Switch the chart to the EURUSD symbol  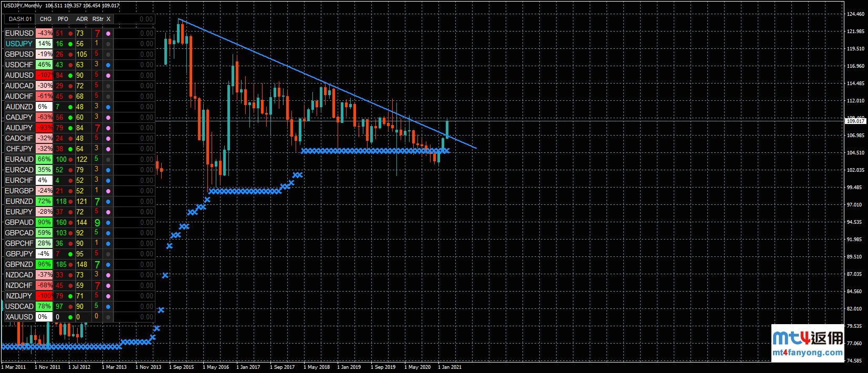coord(19,33)
